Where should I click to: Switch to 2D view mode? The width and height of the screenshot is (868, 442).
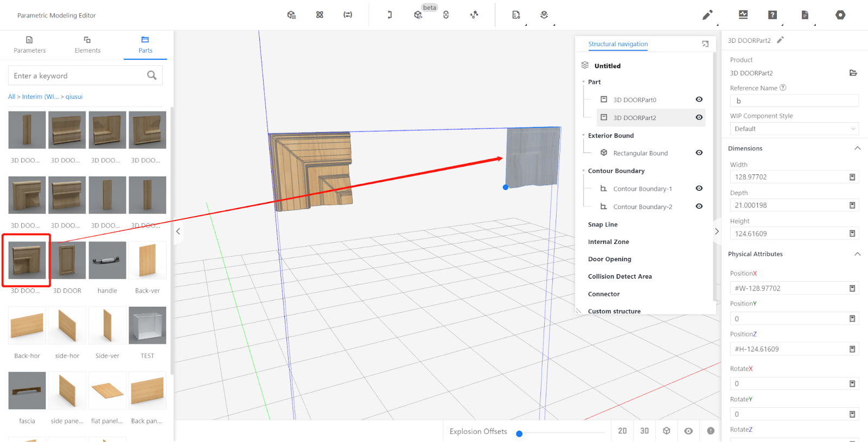pos(622,431)
